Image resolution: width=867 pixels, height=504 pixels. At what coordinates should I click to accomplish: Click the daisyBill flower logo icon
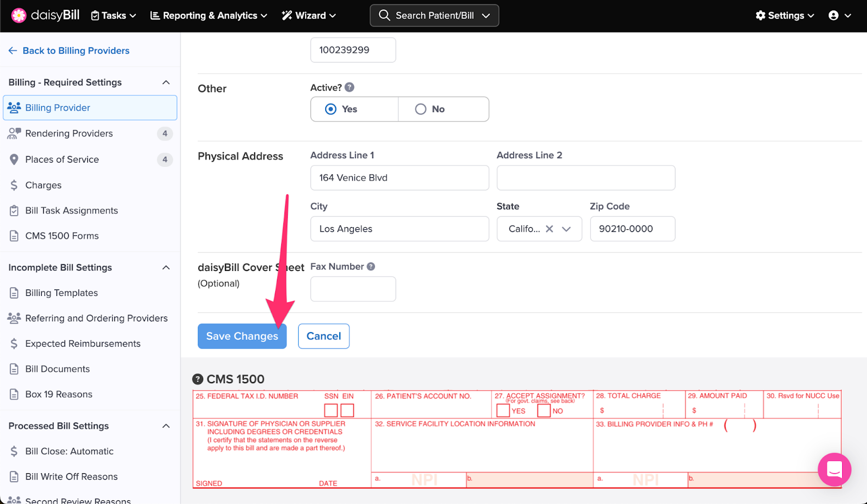19,16
